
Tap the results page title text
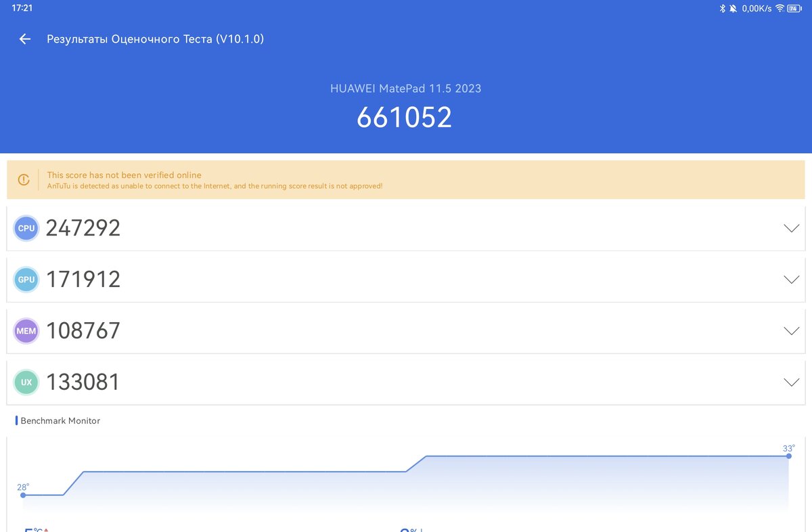point(155,39)
